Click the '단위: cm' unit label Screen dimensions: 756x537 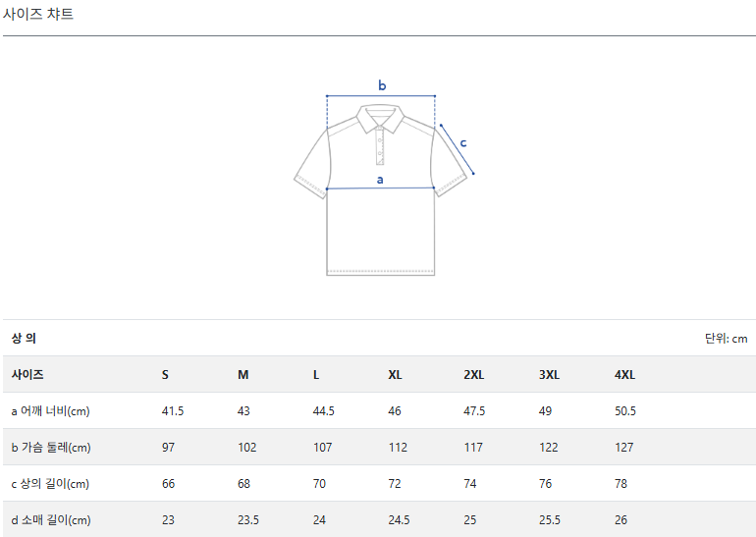(726, 339)
